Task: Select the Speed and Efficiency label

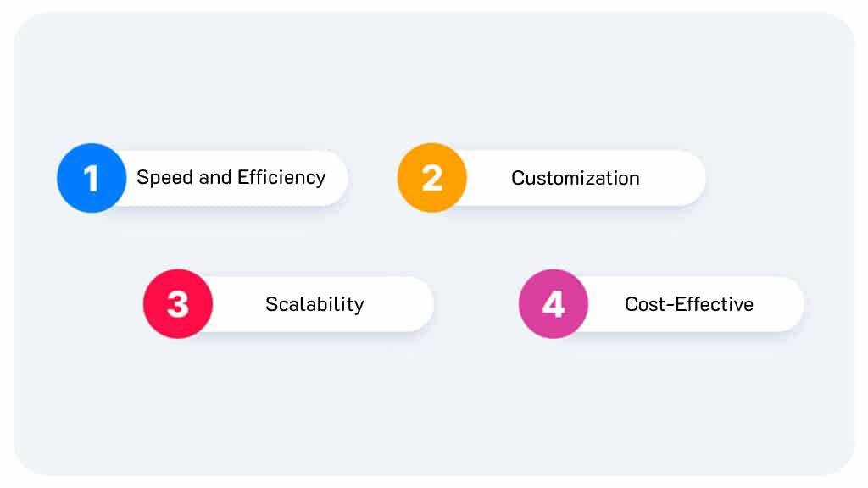Action: point(231,178)
